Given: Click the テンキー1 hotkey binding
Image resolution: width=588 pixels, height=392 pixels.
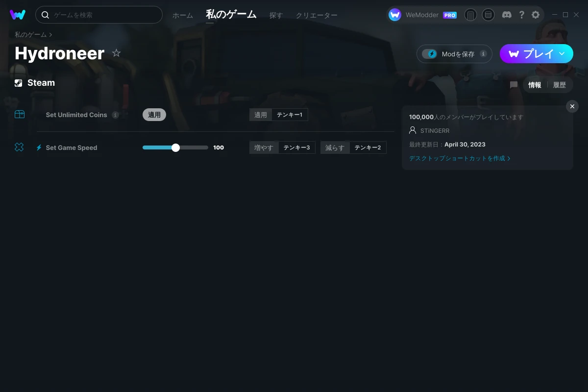Looking at the screenshot, I should [x=290, y=115].
